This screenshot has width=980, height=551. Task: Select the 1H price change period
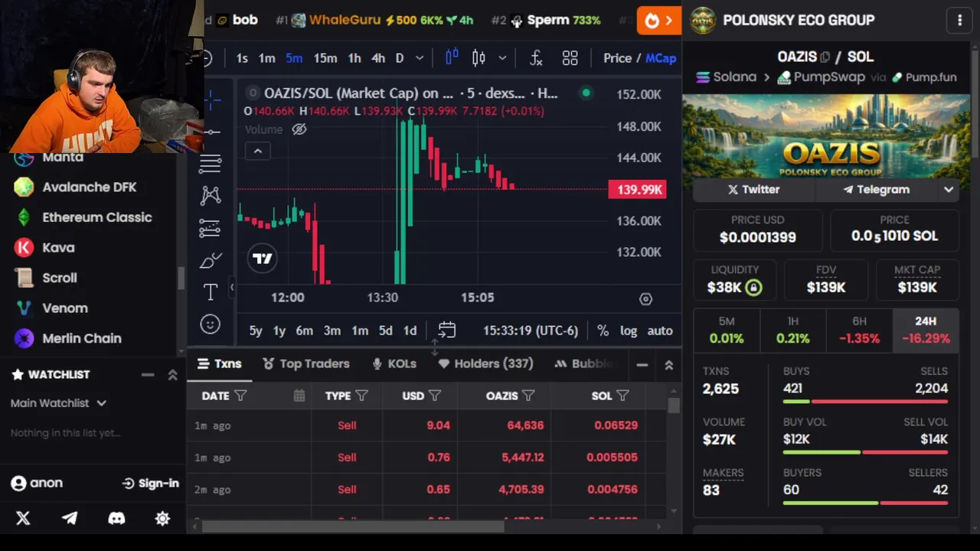[x=793, y=330]
